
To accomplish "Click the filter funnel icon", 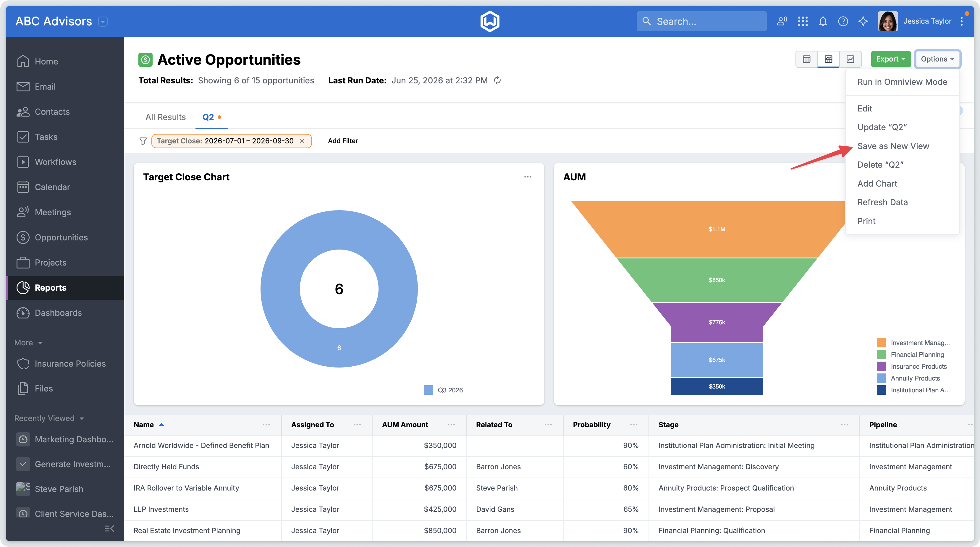I will pos(143,141).
